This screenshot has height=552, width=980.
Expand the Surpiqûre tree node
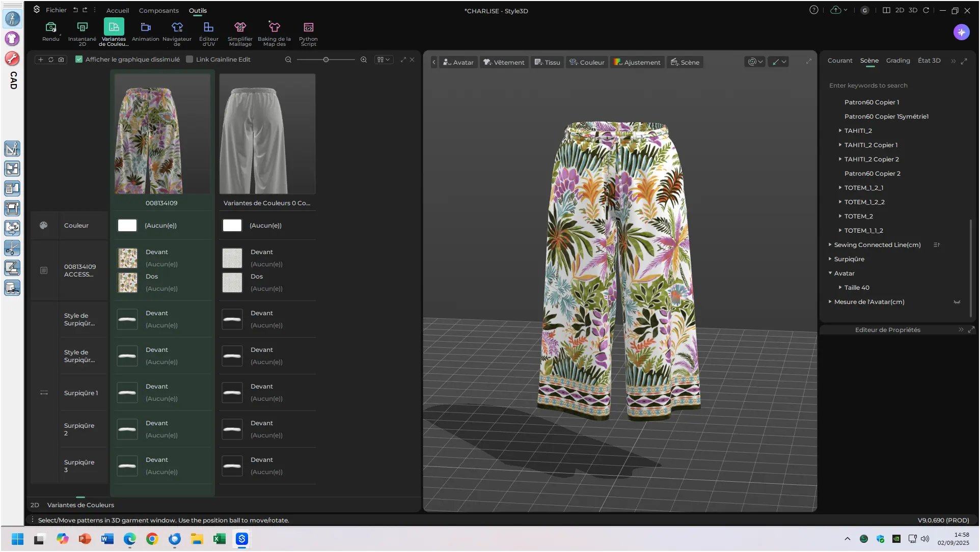click(x=830, y=259)
